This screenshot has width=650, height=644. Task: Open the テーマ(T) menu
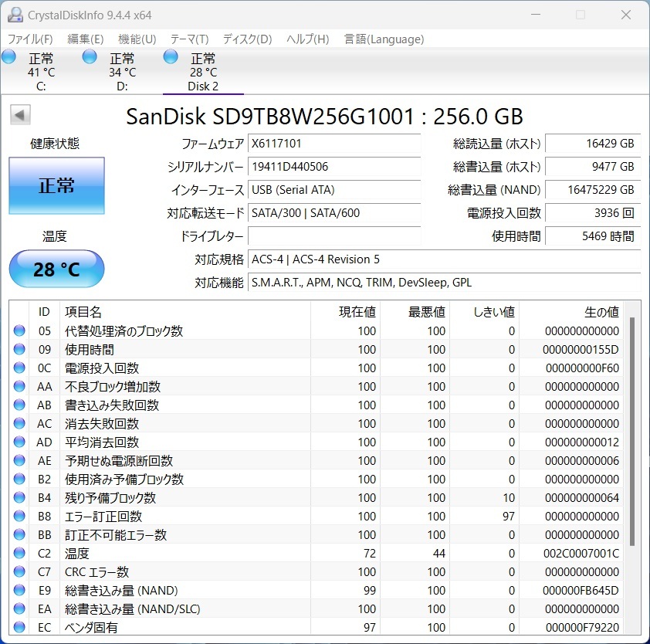click(x=189, y=39)
